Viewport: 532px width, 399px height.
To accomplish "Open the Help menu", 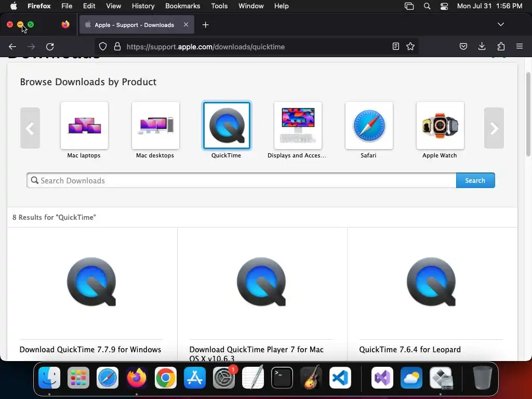I will [281, 6].
